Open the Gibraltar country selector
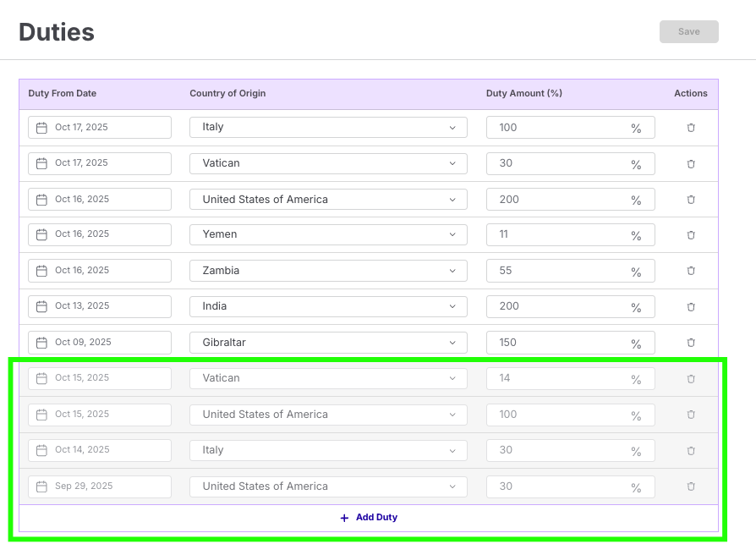 tap(328, 343)
